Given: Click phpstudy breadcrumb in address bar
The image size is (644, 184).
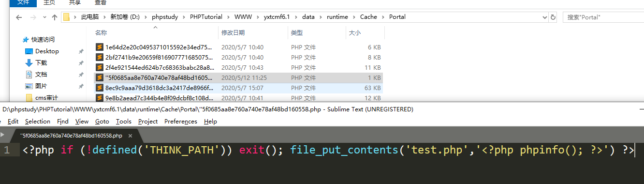Looking at the screenshot, I should click(165, 17).
